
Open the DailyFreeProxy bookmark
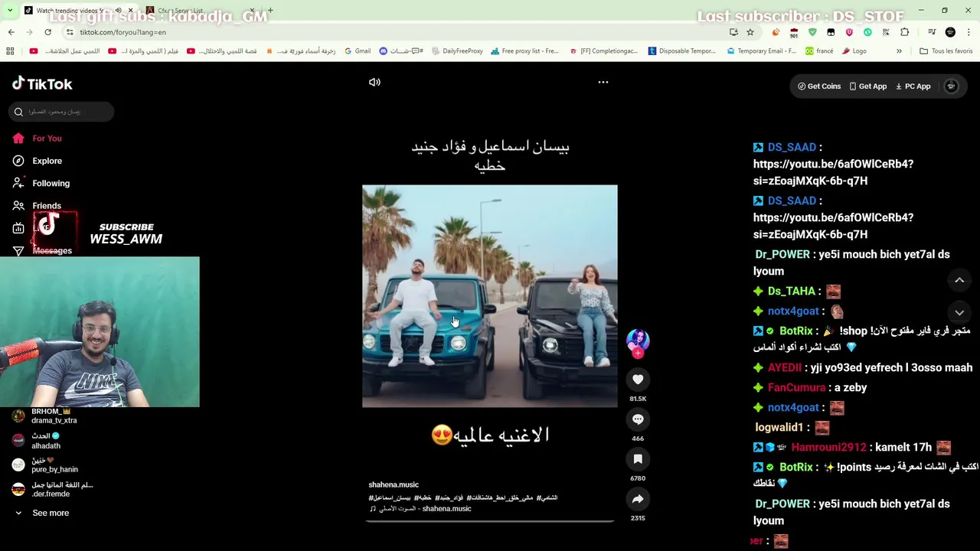pos(458,51)
